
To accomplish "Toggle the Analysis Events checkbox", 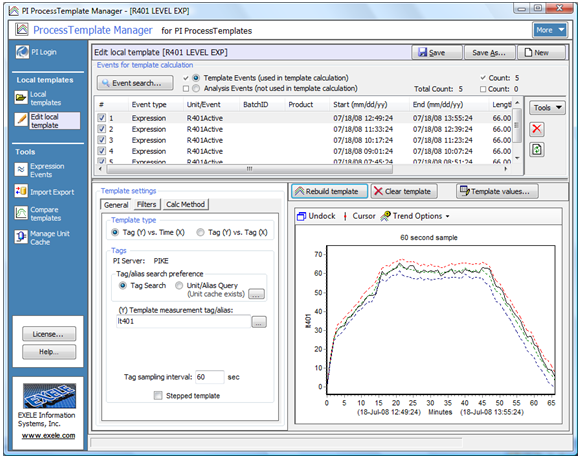I will point(186,88).
